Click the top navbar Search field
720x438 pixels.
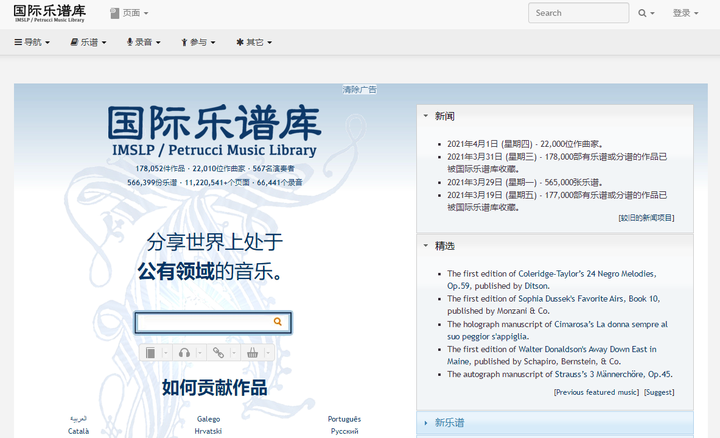point(579,13)
